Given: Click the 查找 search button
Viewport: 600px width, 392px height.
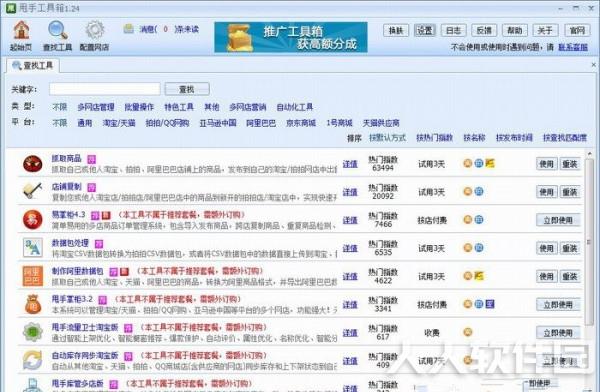Looking at the screenshot, I should pos(187,89).
